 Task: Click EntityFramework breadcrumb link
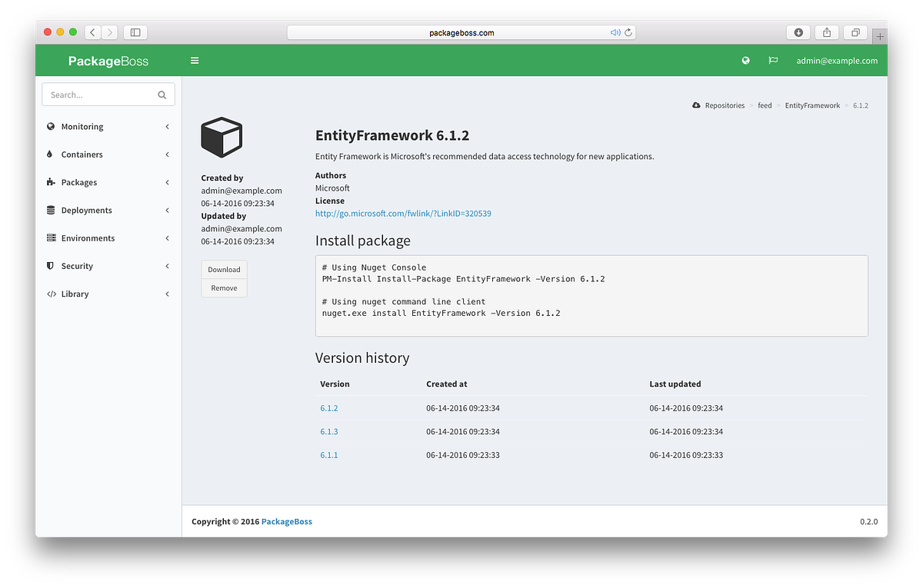click(x=812, y=105)
